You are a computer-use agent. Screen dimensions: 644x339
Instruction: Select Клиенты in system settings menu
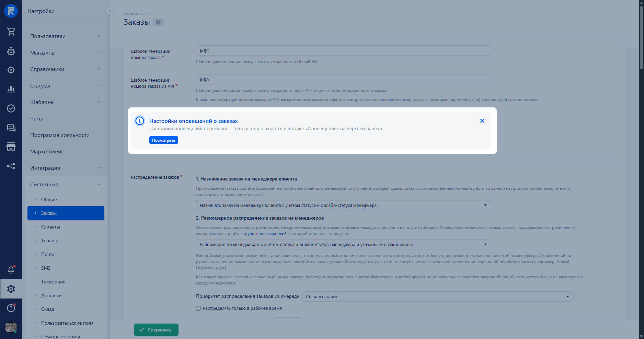[50, 227]
